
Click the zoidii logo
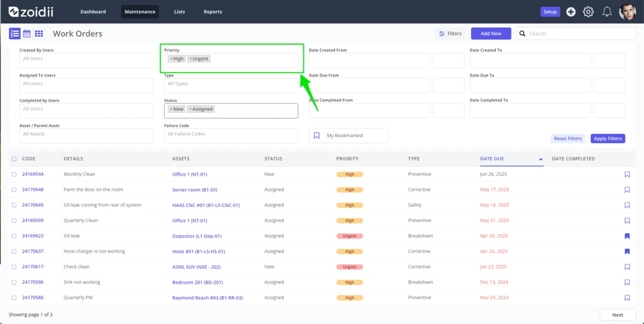(x=31, y=11)
